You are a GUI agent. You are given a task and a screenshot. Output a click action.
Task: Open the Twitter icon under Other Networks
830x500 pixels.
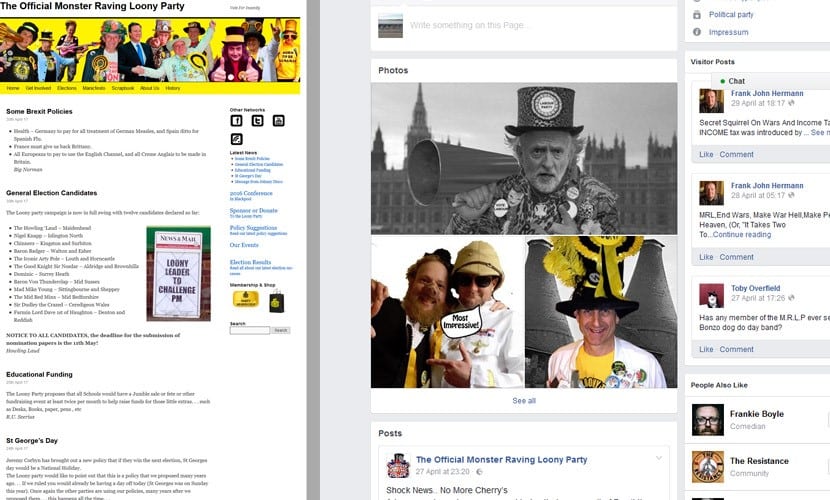coord(257,121)
